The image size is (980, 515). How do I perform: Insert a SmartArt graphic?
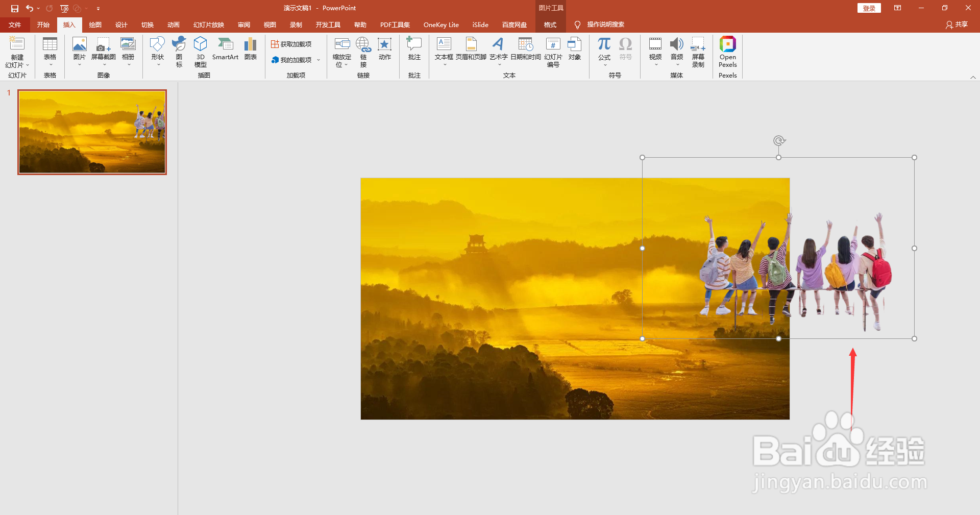(x=225, y=49)
